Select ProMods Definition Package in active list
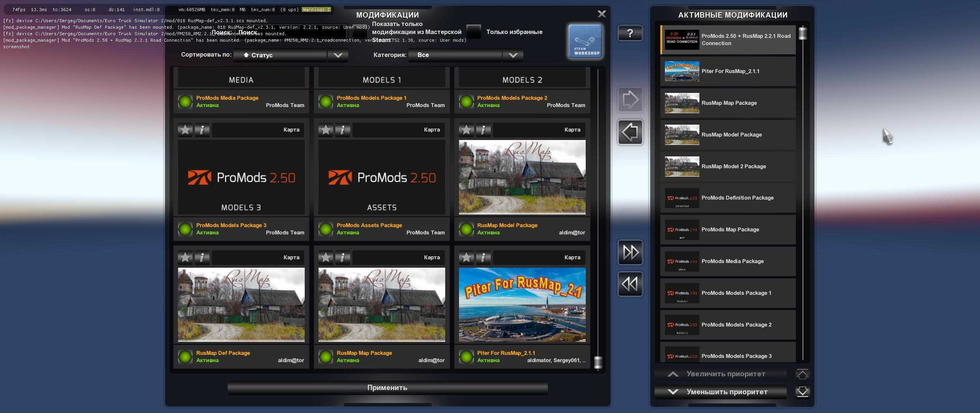 [728, 198]
